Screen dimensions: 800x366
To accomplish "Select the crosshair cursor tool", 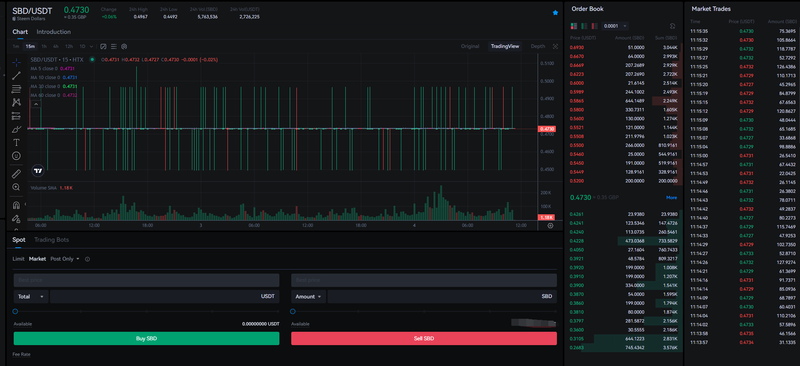I will 16,62.
